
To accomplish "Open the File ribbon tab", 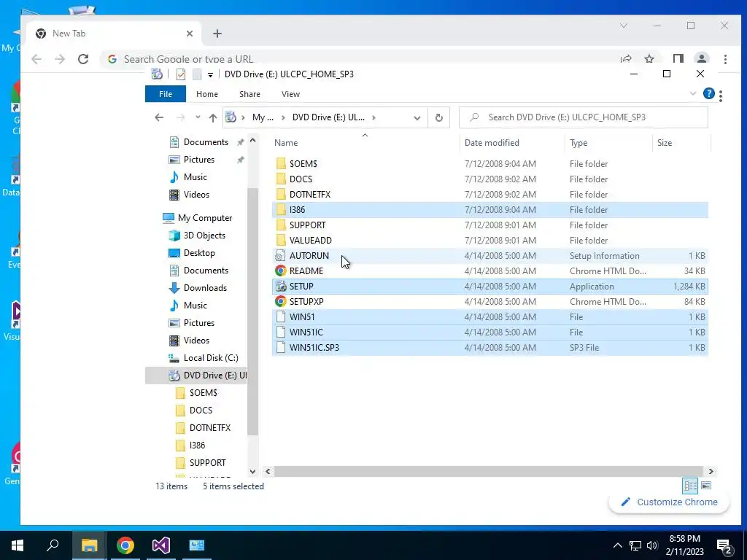I will pyautogui.click(x=166, y=94).
